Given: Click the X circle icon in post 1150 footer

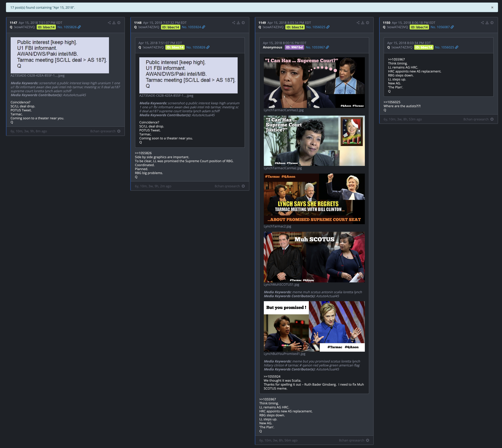Looking at the screenshot, I should pyautogui.click(x=492, y=119).
